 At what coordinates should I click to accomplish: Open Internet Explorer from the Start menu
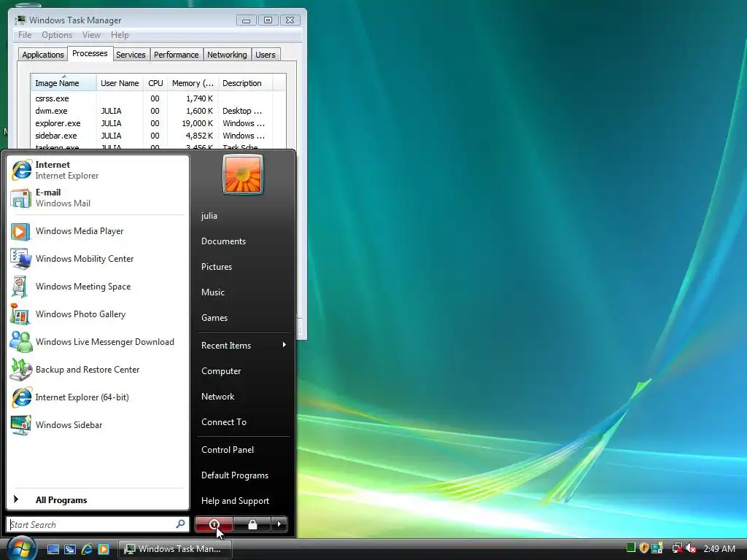click(98, 170)
